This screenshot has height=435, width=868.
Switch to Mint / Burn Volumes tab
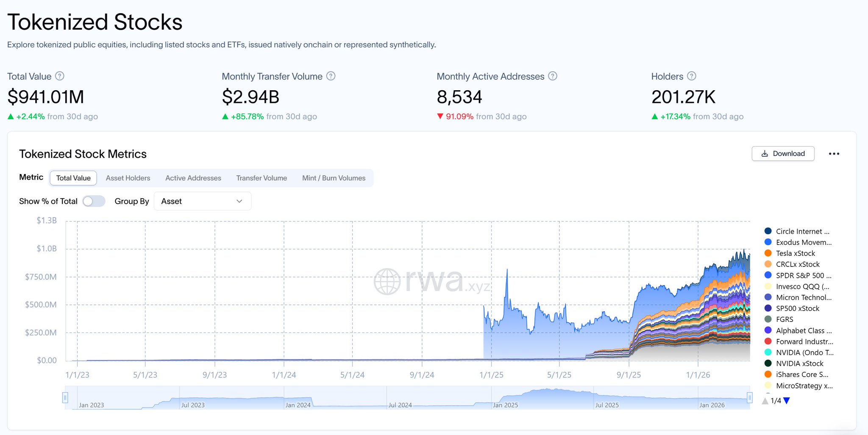click(334, 178)
